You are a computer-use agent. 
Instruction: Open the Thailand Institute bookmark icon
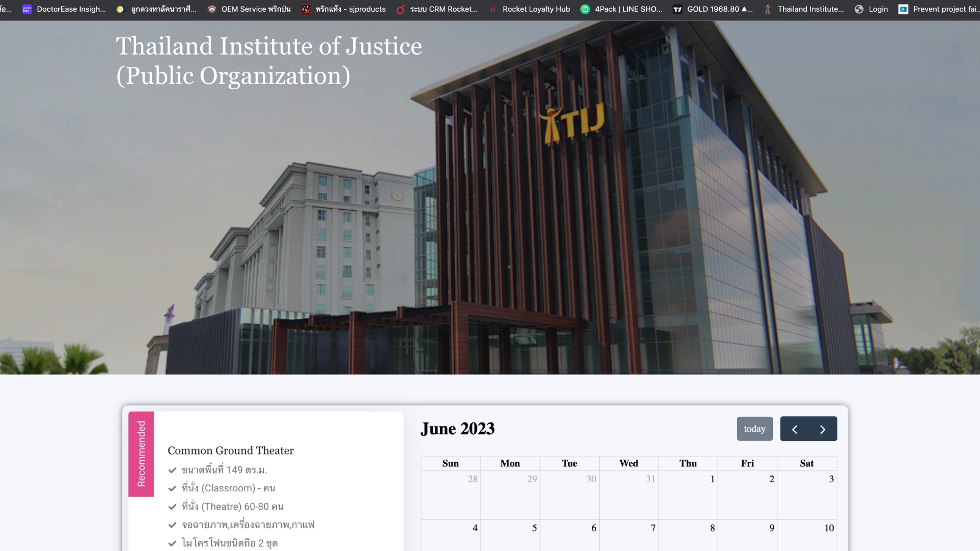(x=768, y=9)
